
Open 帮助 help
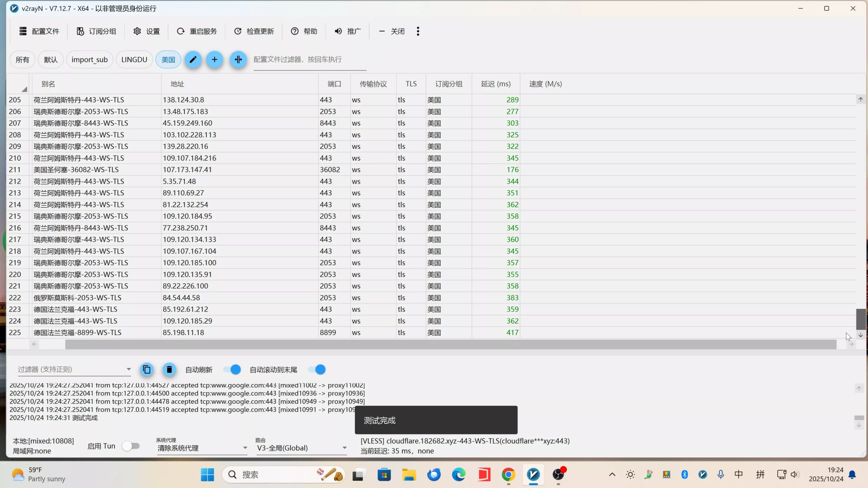pos(304,31)
